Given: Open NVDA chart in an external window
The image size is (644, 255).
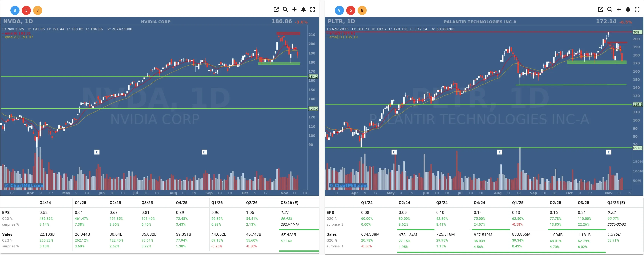Looking at the screenshot, I should [x=276, y=9].
